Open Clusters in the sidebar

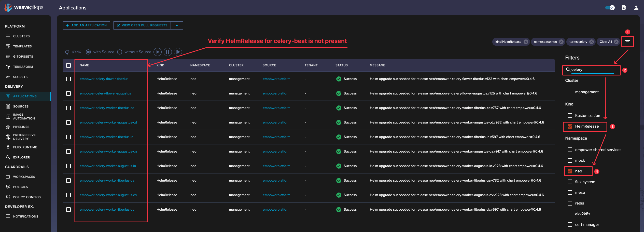(x=21, y=36)
